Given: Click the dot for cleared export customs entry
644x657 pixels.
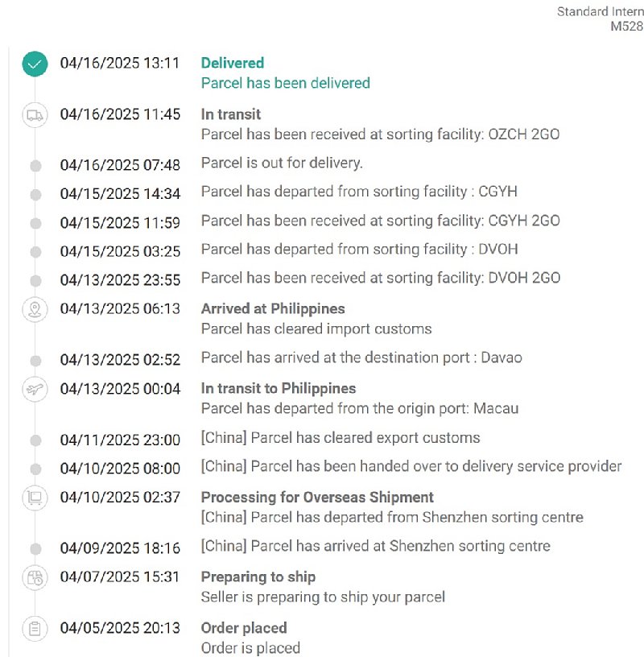Looking at the screenshot, I should pyautogui.click(x=35, y=440).
